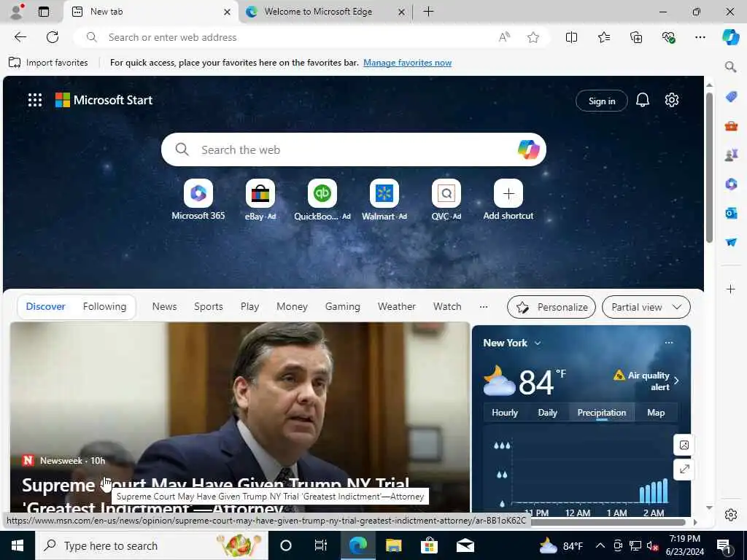The image size is (747, 560).
Task: Open the Microsoft 365 shortcut tile
Action: [198, 193]
